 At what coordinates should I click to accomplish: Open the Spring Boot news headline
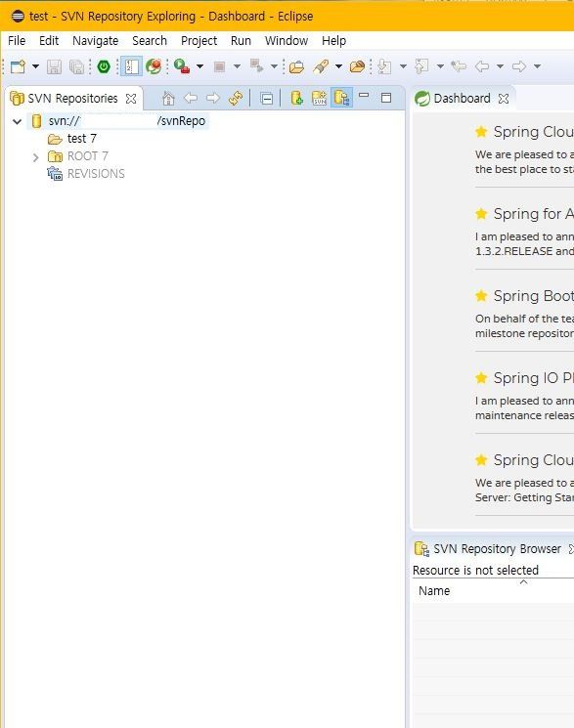[x=534, y=296]
